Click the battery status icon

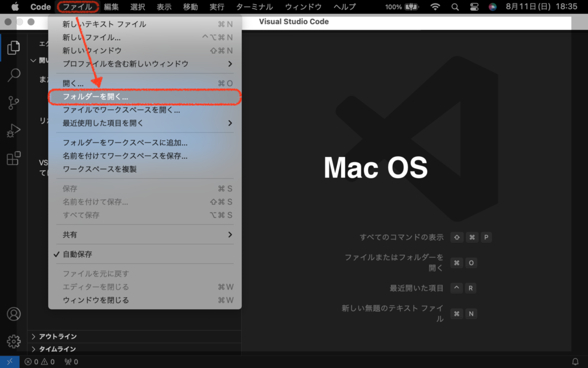tap(411, 7)
